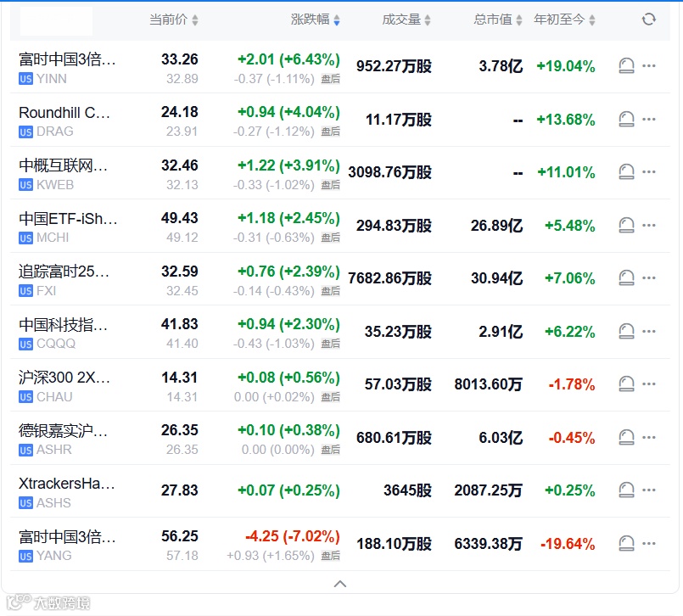Viewport: 683px width, 616px height.
Task: Open the 沪深300 2X… CHAU stock
Action: click(x=64, y=386)
